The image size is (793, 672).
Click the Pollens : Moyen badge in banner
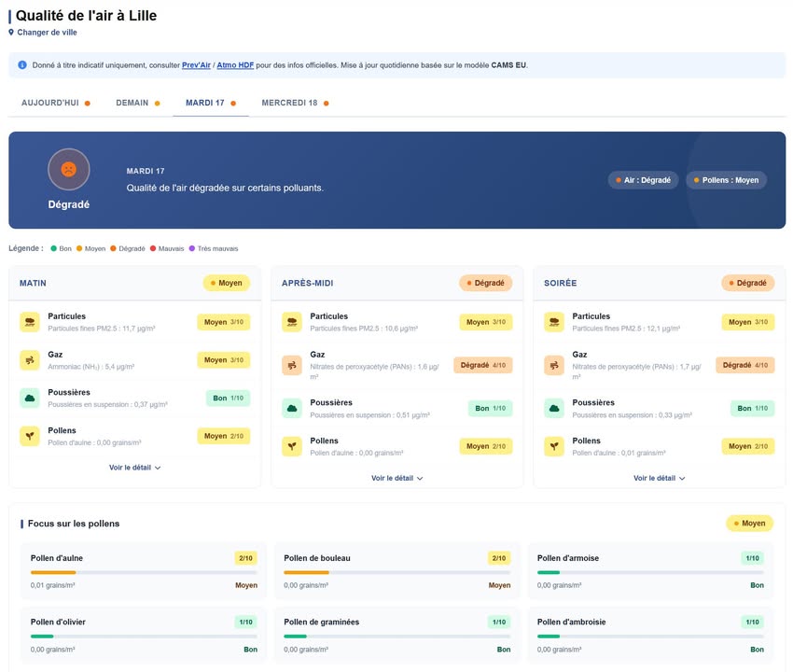(726, 180)
